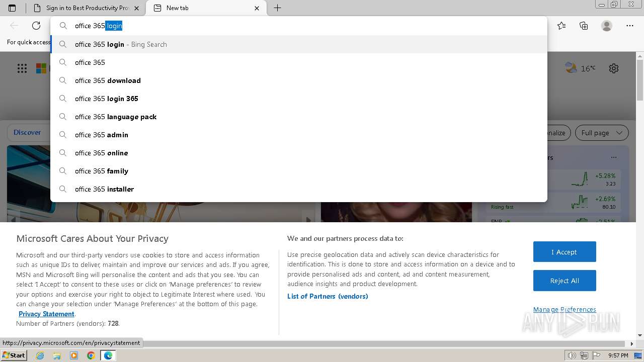Open the network tray icon
This screenshot has width=644, height=362.
point(584,355)
